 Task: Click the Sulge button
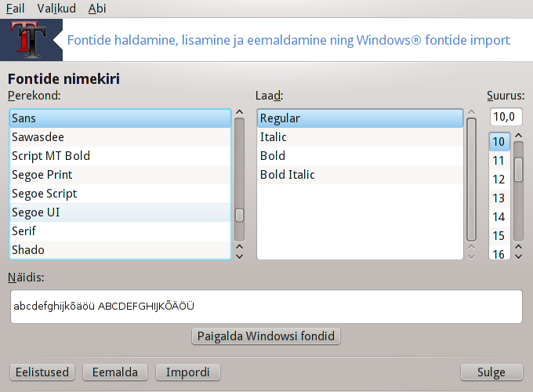[x=491, y=372]
